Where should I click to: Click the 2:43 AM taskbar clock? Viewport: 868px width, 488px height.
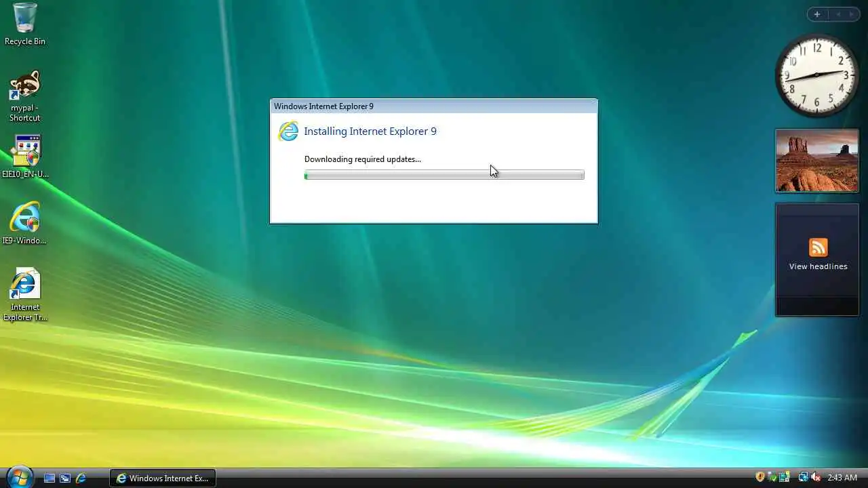coord(842,478)
